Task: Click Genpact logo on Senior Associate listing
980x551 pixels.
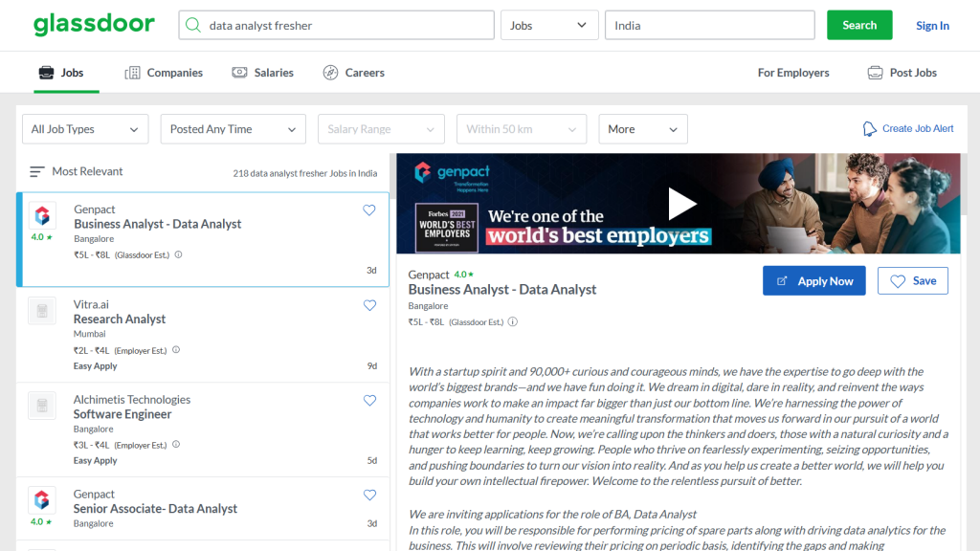Action: (42, 499)
